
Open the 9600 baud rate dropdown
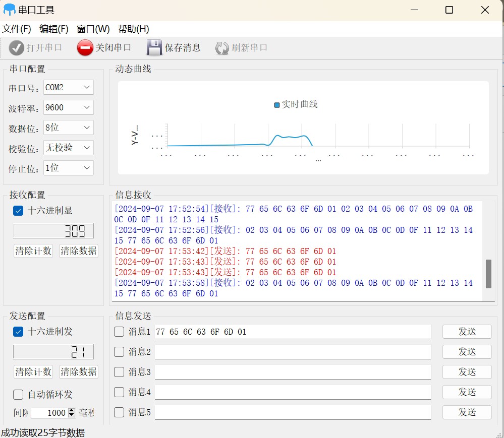coord(69,107)
